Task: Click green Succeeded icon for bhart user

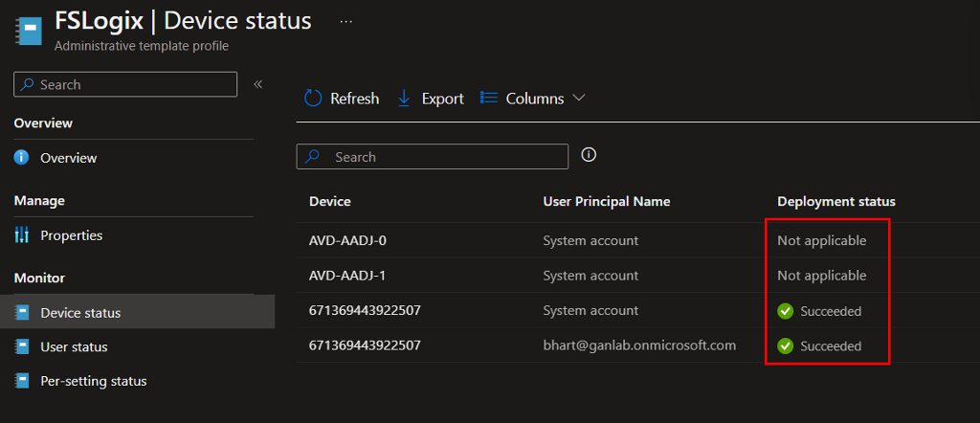Action: click(786, 345)
